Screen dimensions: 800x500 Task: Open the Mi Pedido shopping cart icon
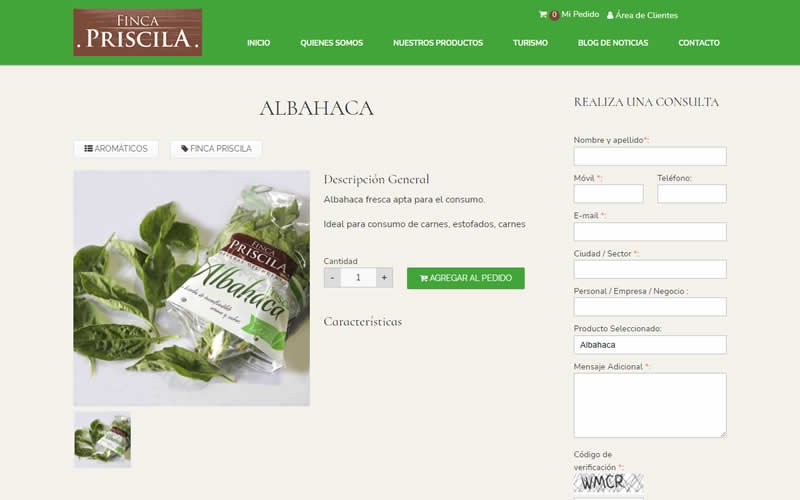pyautogui.click(x=542, y=15)
